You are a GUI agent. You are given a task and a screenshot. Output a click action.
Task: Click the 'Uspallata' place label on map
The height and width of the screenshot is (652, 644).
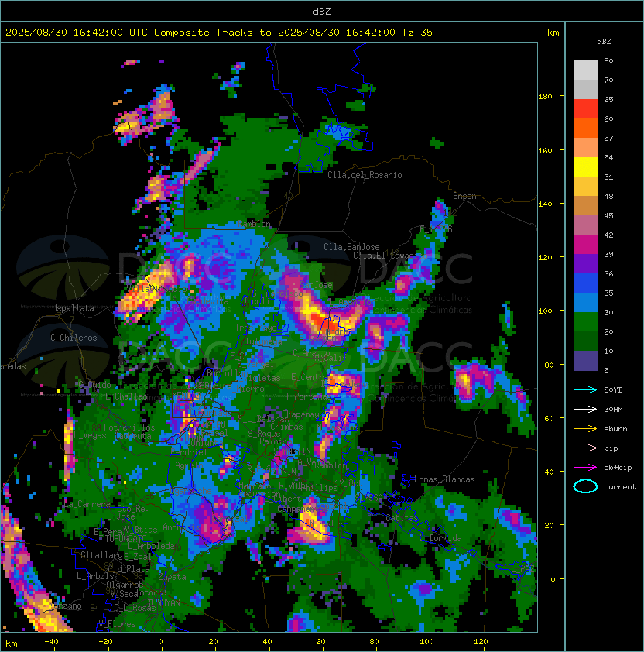[x=73, y=308]
